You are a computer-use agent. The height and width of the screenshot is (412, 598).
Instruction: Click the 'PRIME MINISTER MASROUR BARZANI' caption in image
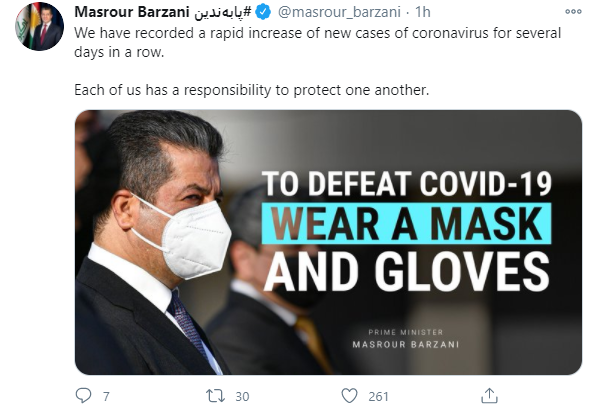406,339
